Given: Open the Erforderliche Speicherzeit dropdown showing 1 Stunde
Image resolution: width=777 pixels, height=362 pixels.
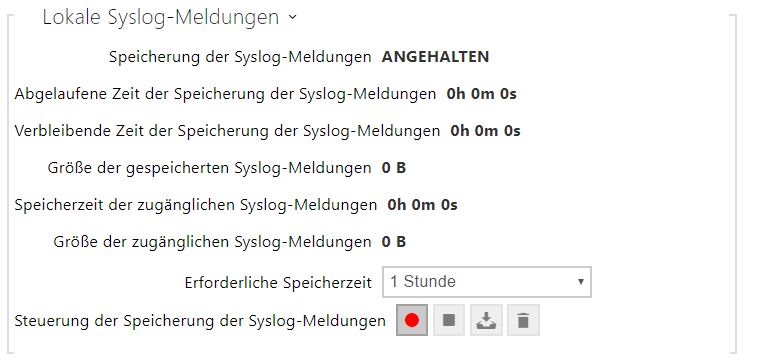Looking at the screenshot, I should point(487,282).
